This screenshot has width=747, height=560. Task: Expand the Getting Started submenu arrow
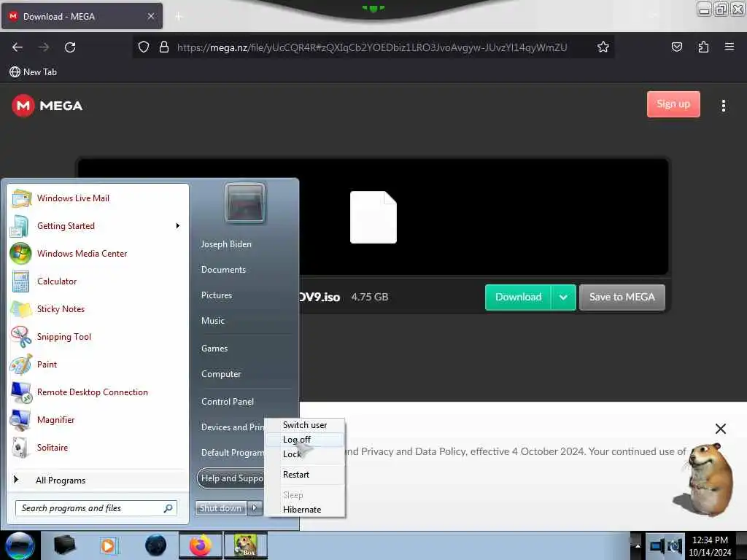click(x=178, y=226)
